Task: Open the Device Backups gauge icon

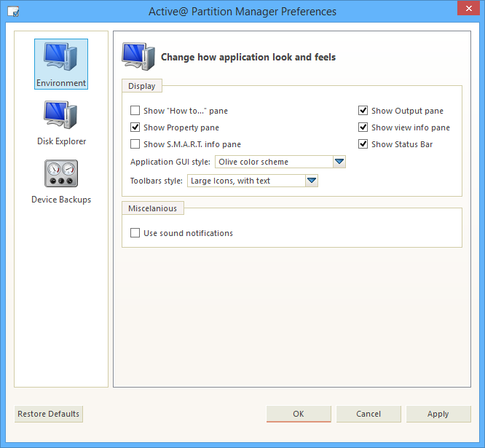Action: pos(61,173)
